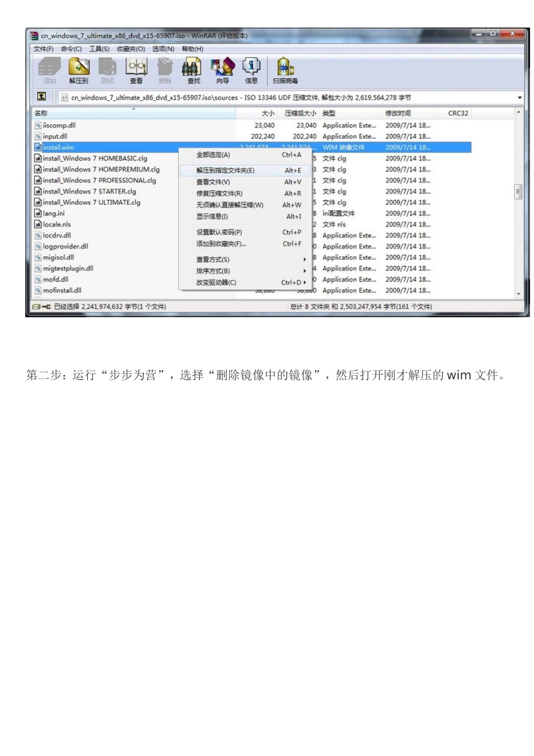Viewport: 534px width, 756px height.
Task: Click the Test (测试) toolbar icon
Action: click(107, 70)
